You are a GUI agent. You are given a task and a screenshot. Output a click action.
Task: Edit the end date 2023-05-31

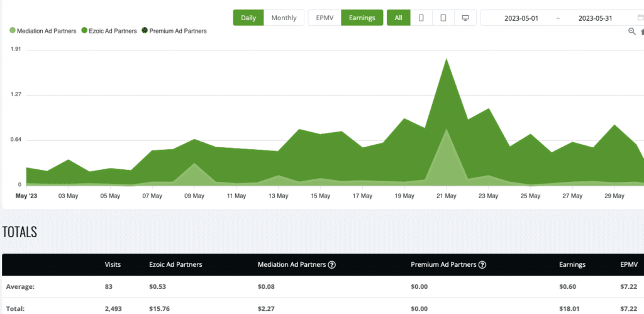coord(594,18)
